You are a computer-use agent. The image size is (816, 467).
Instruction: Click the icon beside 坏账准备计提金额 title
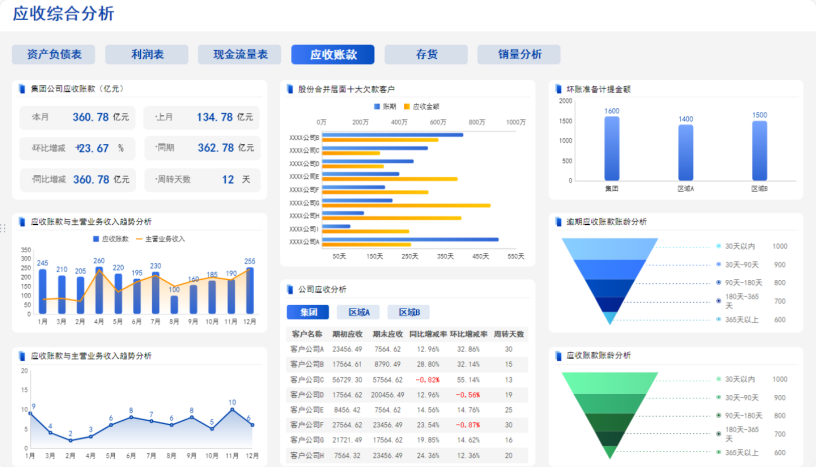[556, 89]
